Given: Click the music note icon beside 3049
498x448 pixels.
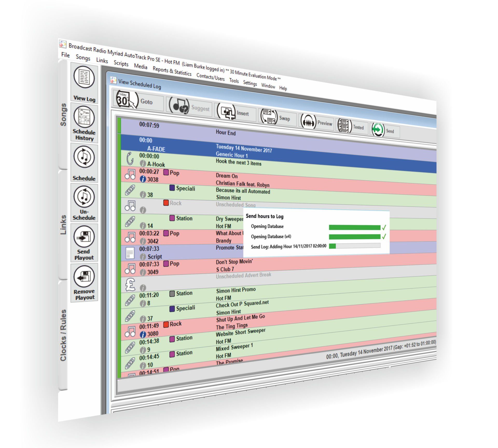Looking at the screenshot, I should coord(130,269).
